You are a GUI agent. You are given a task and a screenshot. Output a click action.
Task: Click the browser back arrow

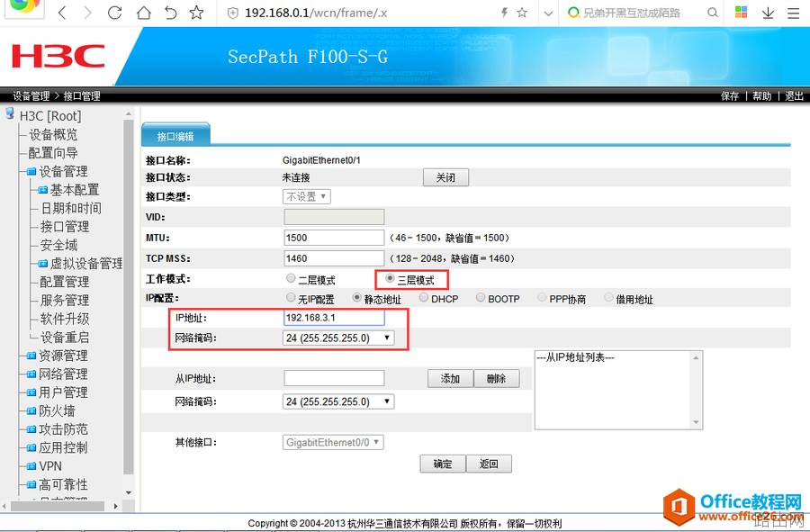tap(62, 13)
